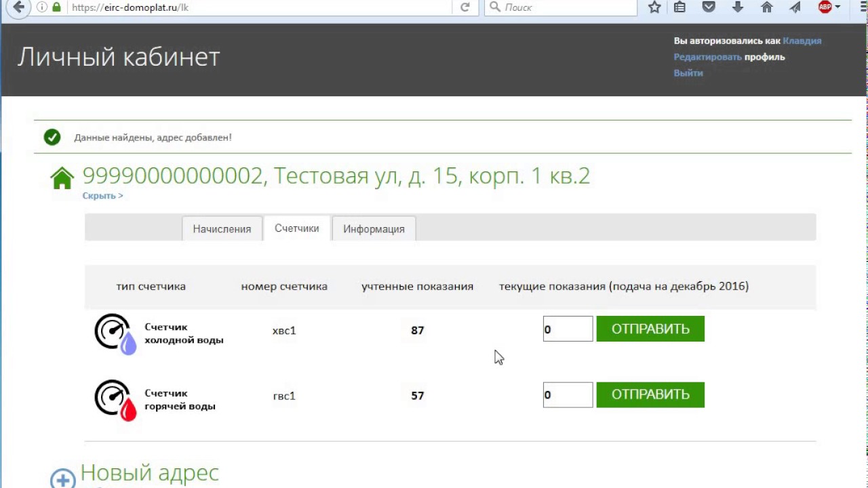Expand the ABP dropdown arrow

coord(838,7)
